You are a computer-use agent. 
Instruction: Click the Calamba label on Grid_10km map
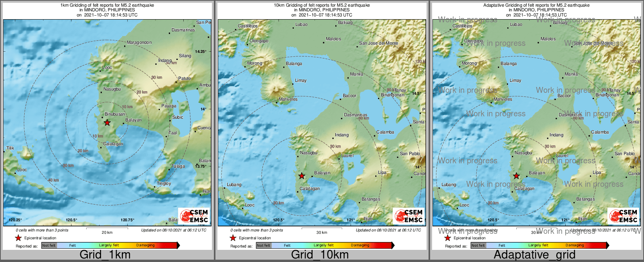[385, 132]
